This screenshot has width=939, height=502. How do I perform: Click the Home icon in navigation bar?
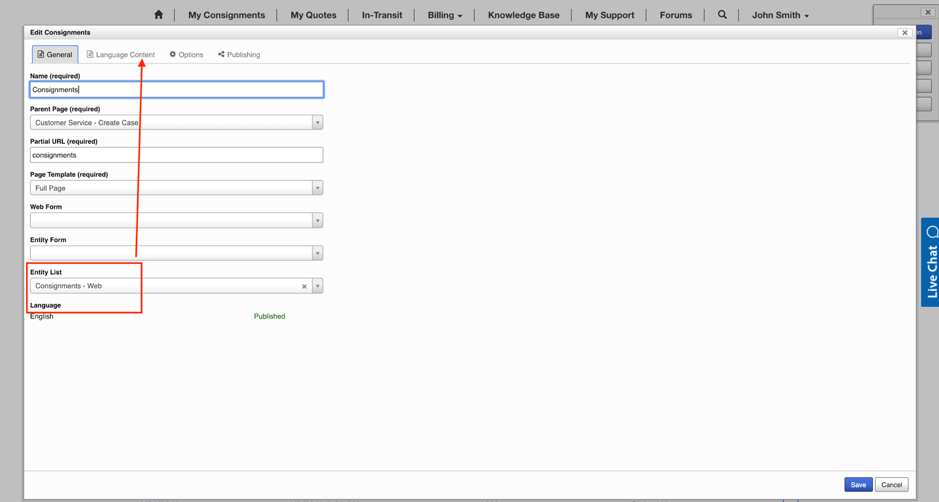[158, 15]
